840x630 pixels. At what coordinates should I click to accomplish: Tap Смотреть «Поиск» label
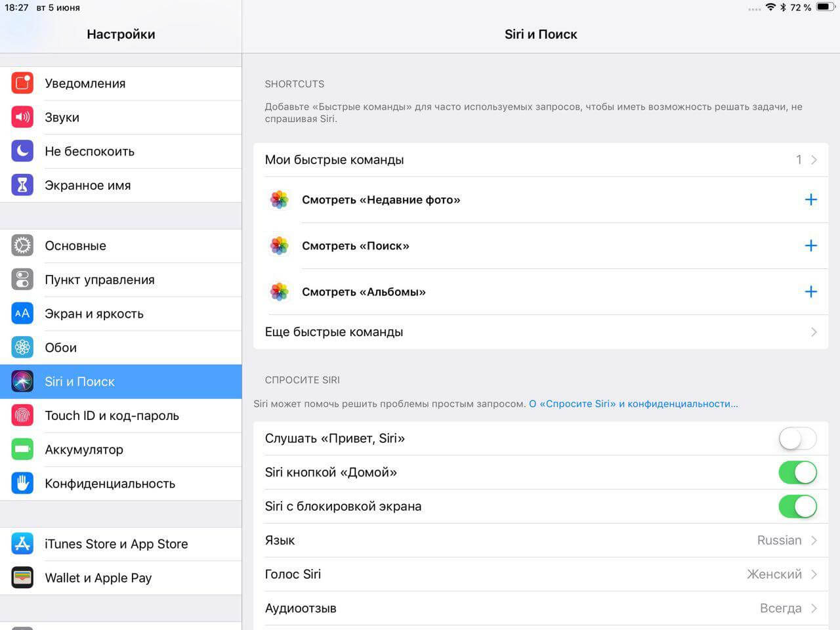click(356, 245)
